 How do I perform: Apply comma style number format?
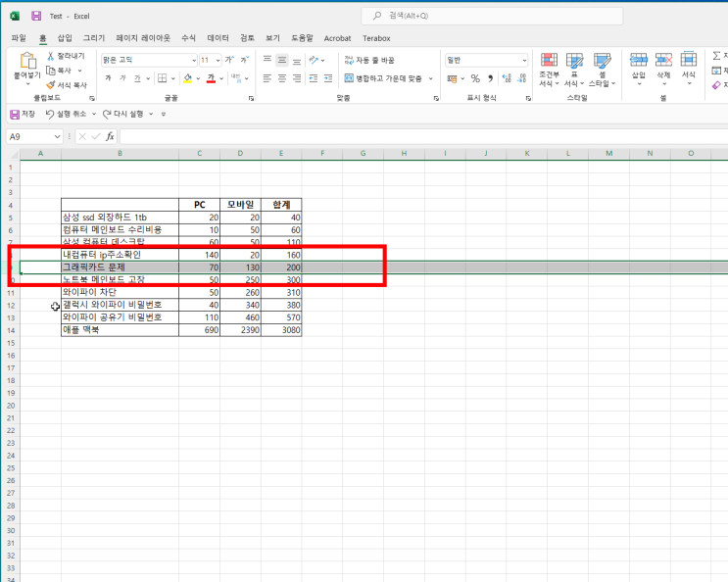click(x=490, y=78)
